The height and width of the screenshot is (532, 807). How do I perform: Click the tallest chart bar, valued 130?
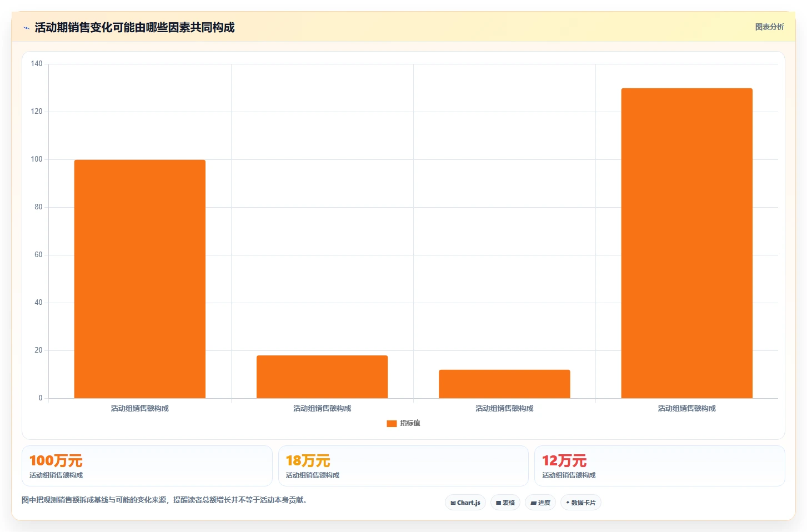click(687, 243)
